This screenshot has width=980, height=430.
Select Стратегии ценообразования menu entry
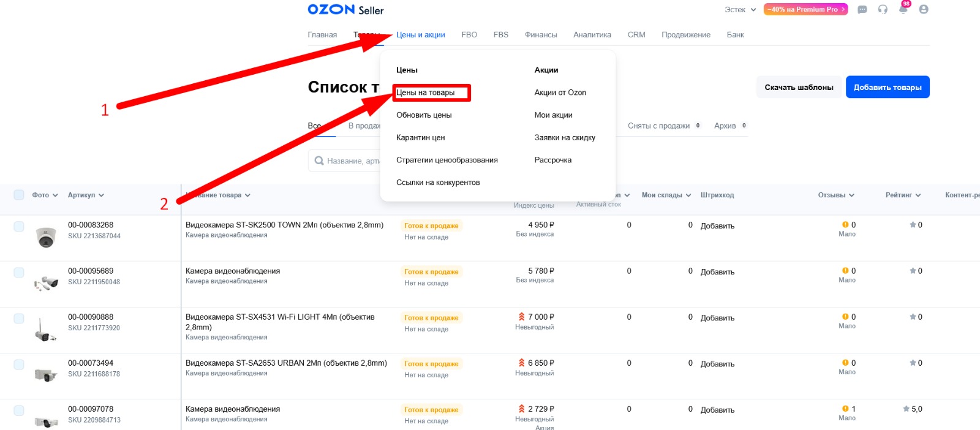447,160
